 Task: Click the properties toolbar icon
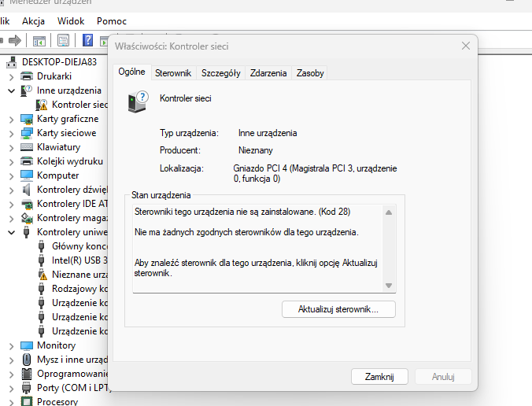(x=63, y=41)
